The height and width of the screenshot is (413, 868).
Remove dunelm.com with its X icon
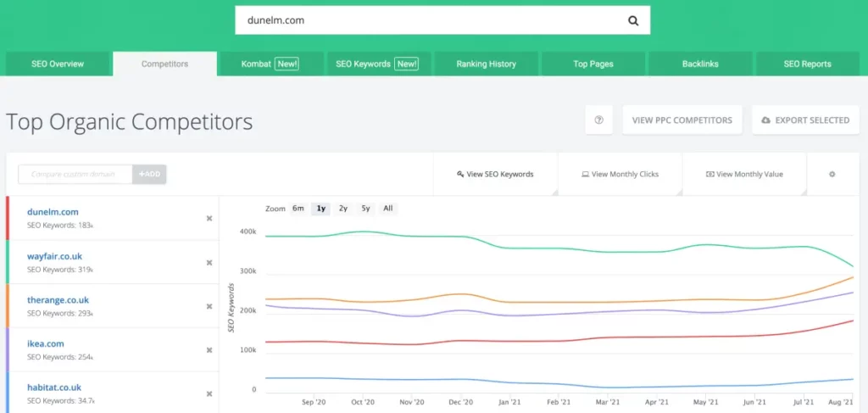pyautogui.click(x=209, y=218)
